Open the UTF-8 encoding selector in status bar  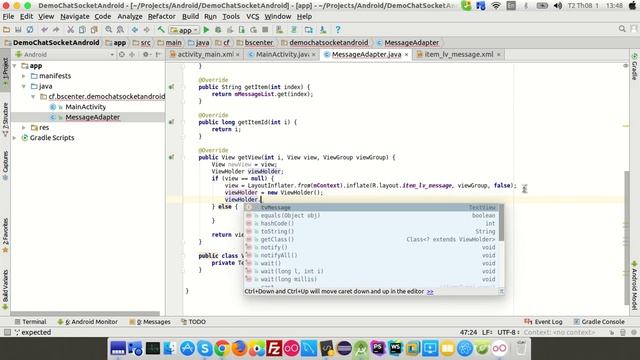[x=509, y=332]
